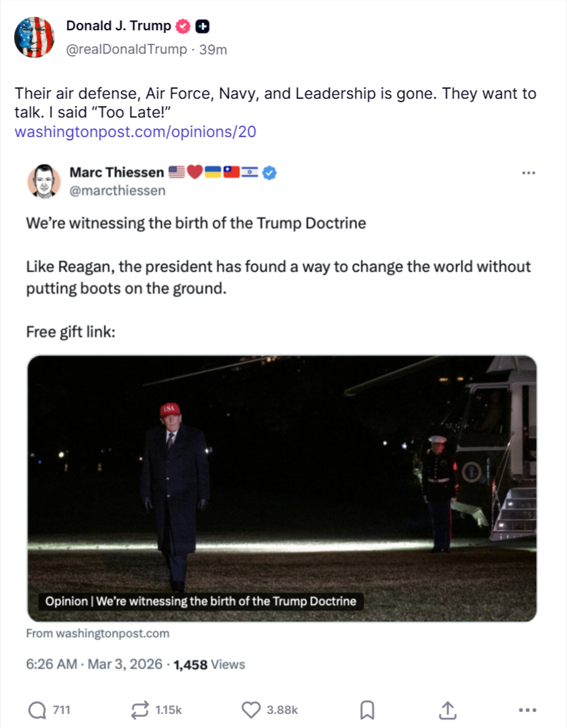Click Donald J. Trump's profile avatar

(34, 38)
